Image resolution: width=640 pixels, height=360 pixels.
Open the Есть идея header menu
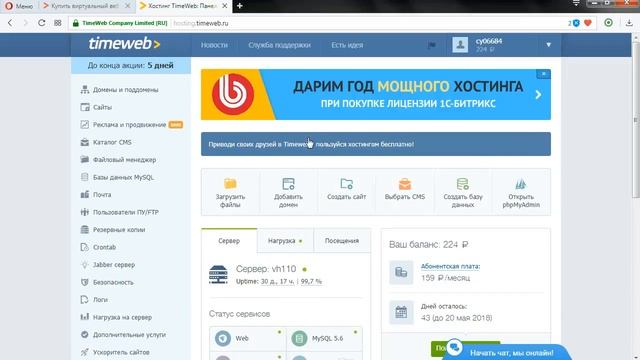point(347,45)
